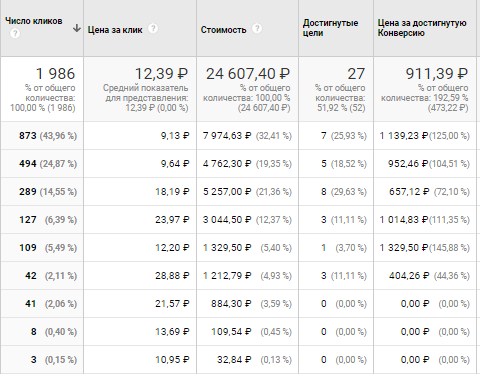The image size is (480, 377).
Task: Sort by Стоимость column header
Action: point(223,30)
